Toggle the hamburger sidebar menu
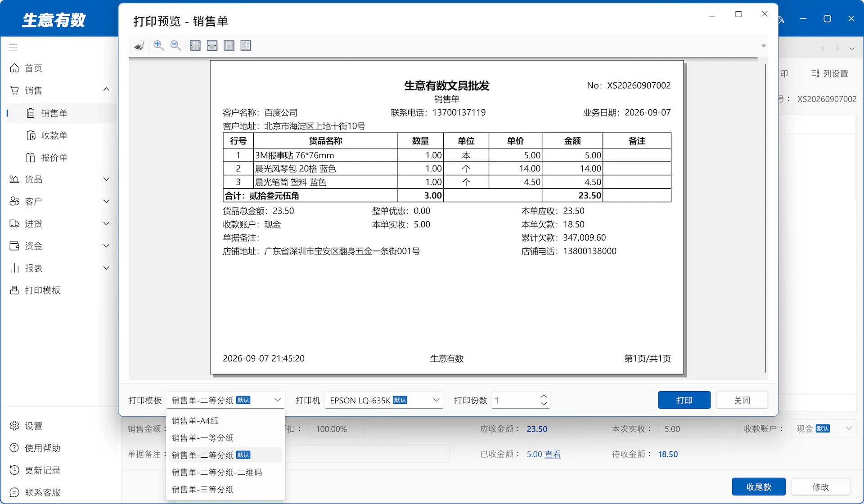The width and height of the screenshot is (864, 504). (x=13, y=47)
